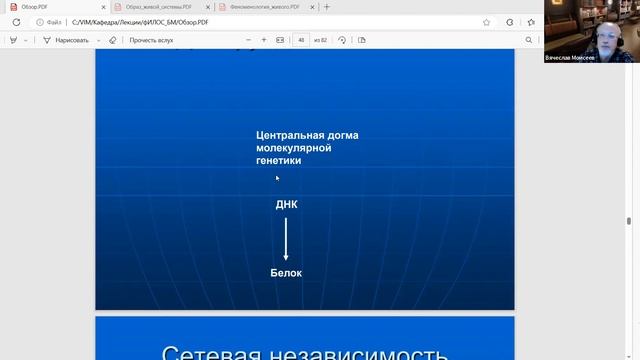Viewport: 640px width, 360px height.
Task: Close the Феноменология_живого.PDF tab
Action: click(312, 7)
